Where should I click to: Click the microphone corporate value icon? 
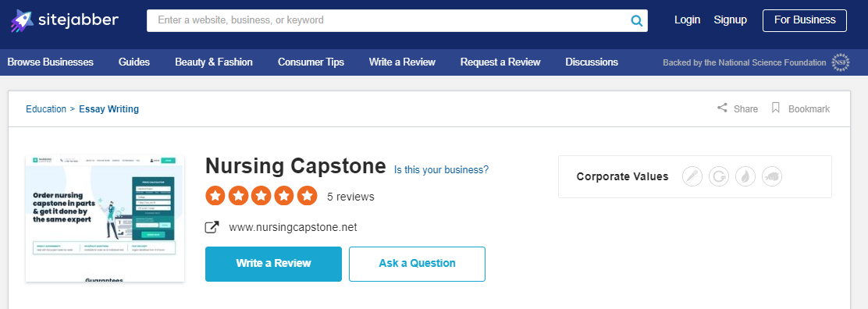point(692,176)
